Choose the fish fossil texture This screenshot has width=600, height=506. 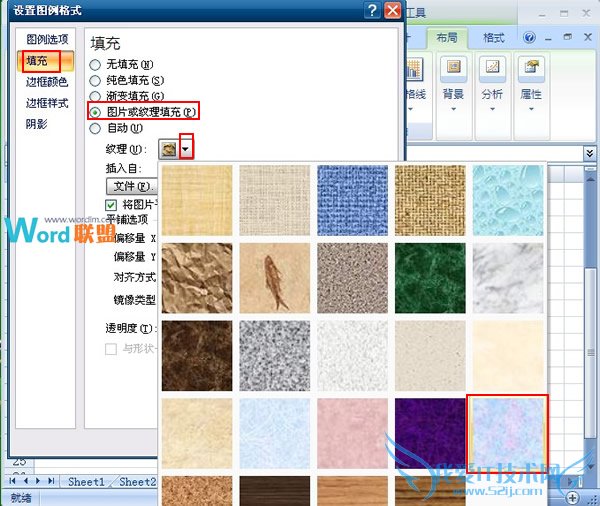[x=274, y=278]
